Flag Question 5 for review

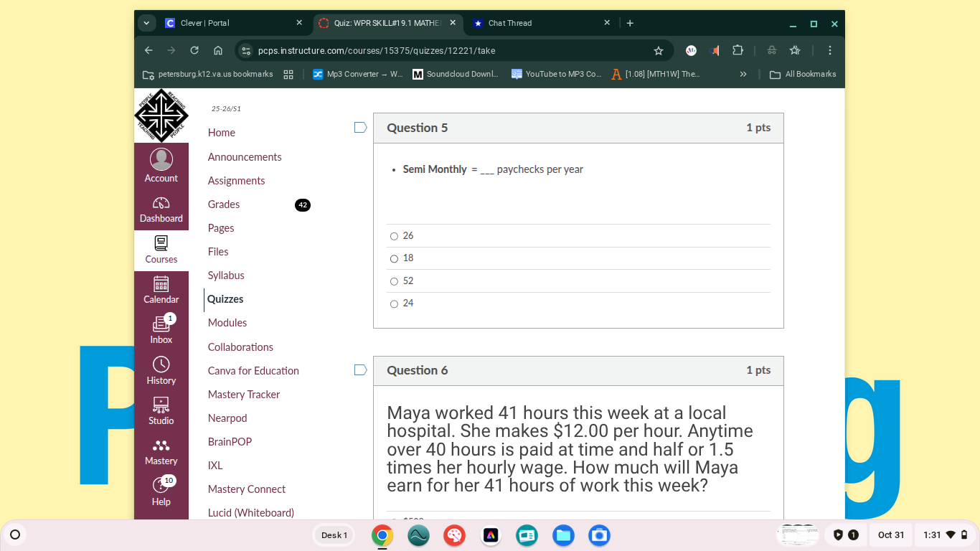point(361,128)
